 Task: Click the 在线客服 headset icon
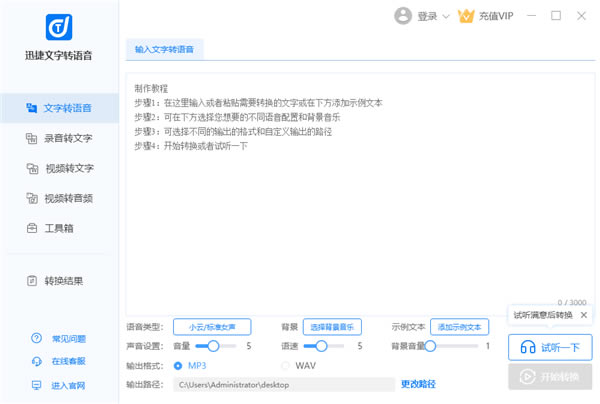[x=36, y=361]
